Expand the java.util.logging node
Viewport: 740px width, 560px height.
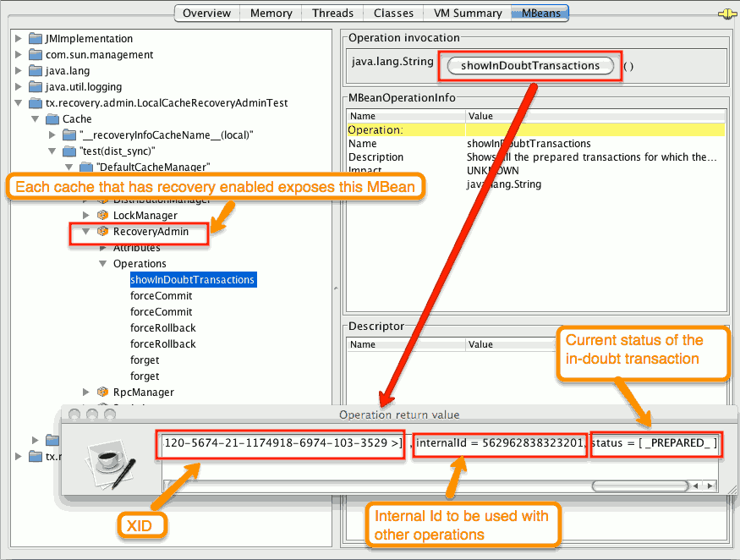pos(19,87)
